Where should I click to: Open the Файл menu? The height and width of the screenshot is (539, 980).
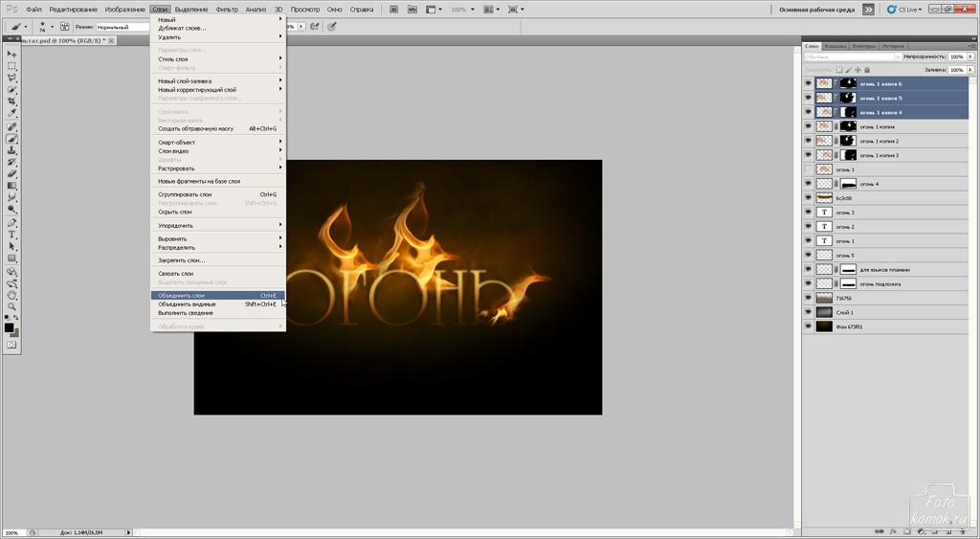[33, 10]
